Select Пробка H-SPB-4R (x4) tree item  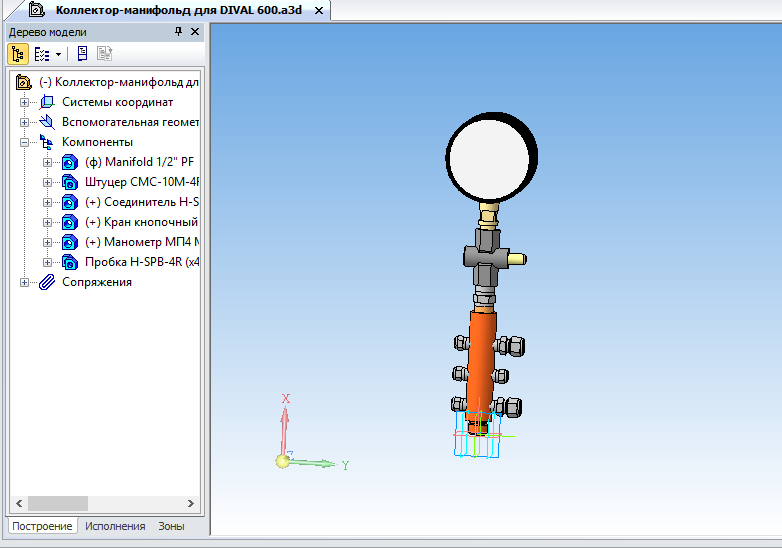click(142, 262)
